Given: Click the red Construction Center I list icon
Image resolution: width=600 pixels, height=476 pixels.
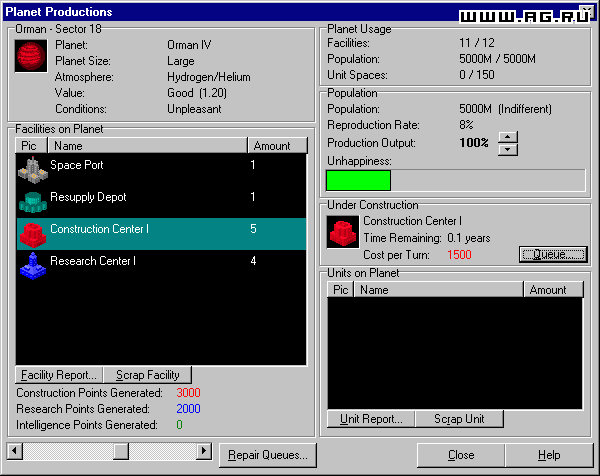Looking at the screenshot, I should (x=33, y=235).
